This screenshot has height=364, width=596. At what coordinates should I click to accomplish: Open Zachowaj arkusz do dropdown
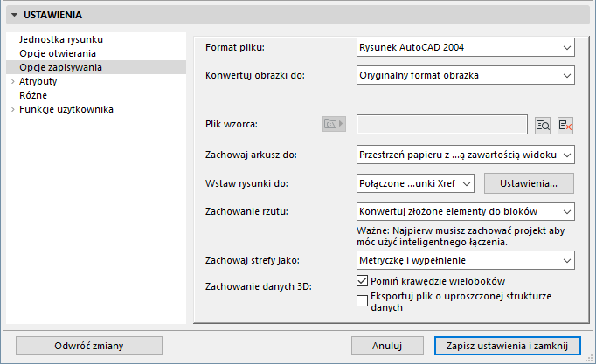[465, 155]
